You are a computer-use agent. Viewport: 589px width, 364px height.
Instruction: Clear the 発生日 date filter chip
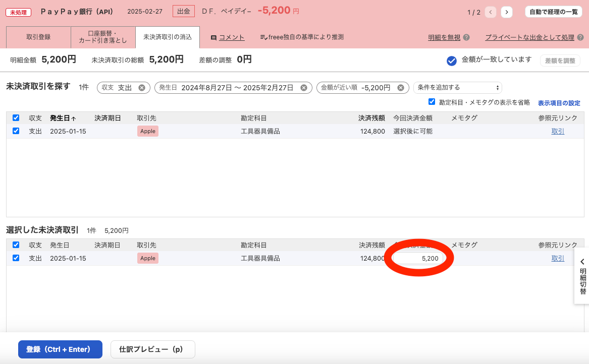pos(303,87)
